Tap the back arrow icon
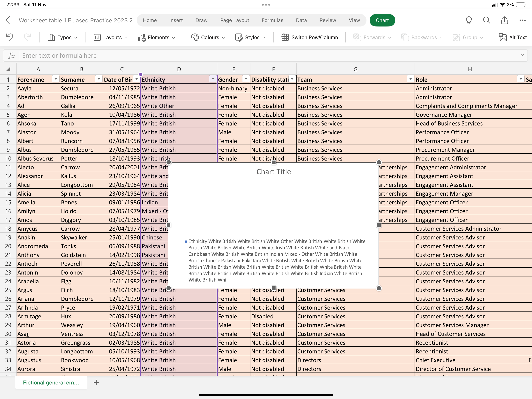The width and height of the screenshot is (532, 399). coord(8,20)
